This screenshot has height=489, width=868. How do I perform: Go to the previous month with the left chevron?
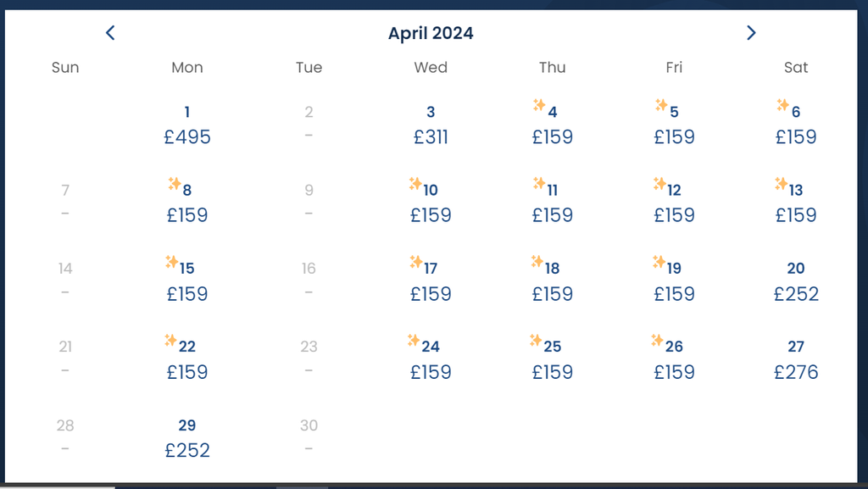coord(110,32)
